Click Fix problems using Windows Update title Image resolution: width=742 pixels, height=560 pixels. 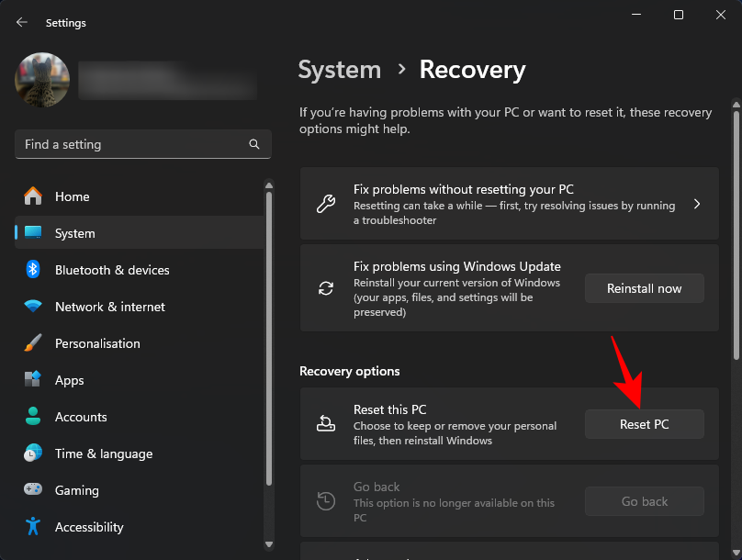(x=456, y=266)
